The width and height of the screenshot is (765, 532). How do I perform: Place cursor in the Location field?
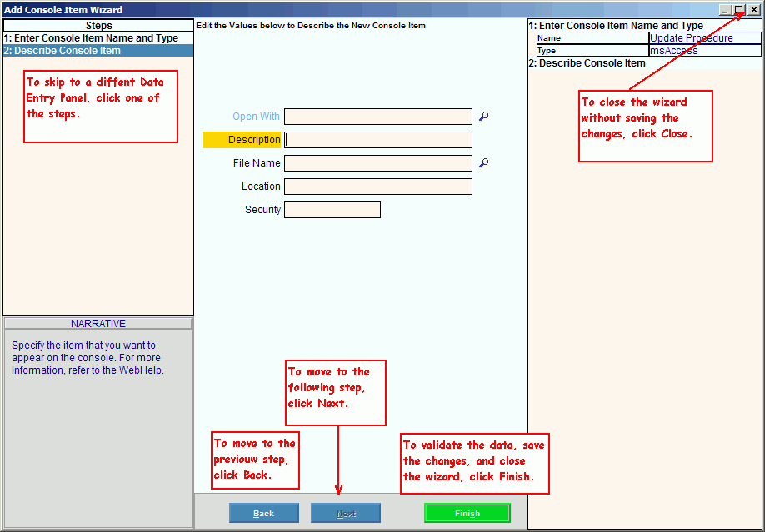click(378, 186)
